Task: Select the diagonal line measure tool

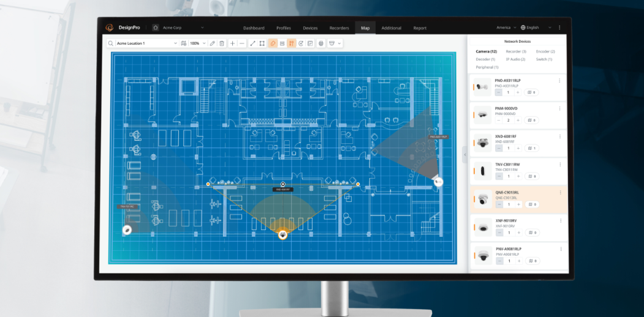Action: pos(252,43)
